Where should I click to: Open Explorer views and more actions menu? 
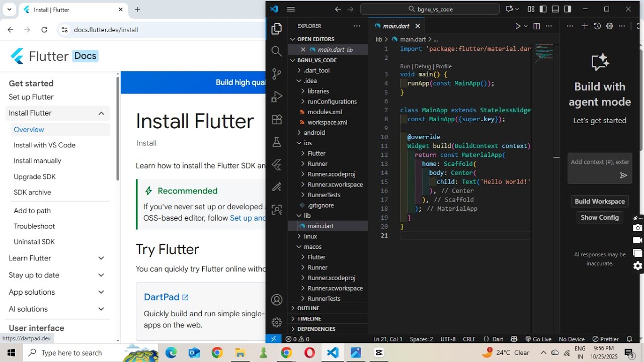[x=357, y=26]
